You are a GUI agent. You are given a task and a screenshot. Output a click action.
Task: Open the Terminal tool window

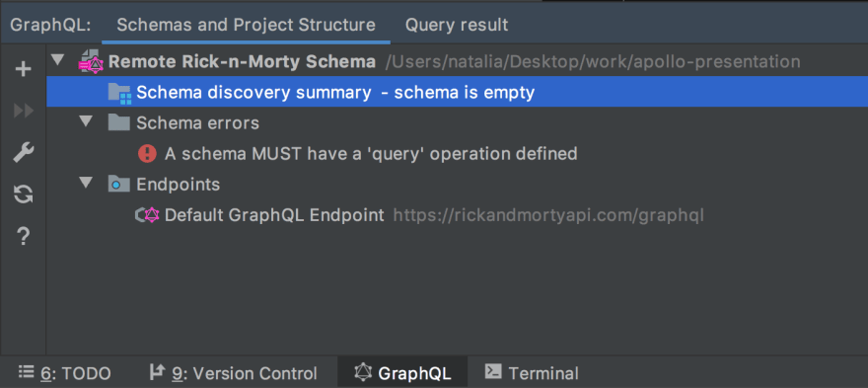click(x=532, y=373)
